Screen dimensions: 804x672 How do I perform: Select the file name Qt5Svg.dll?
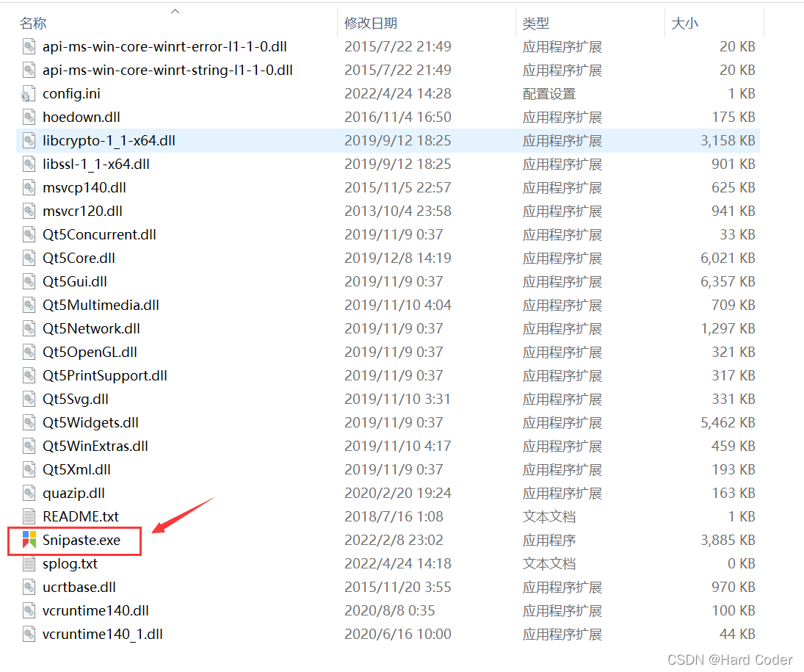tap(76, 400)
